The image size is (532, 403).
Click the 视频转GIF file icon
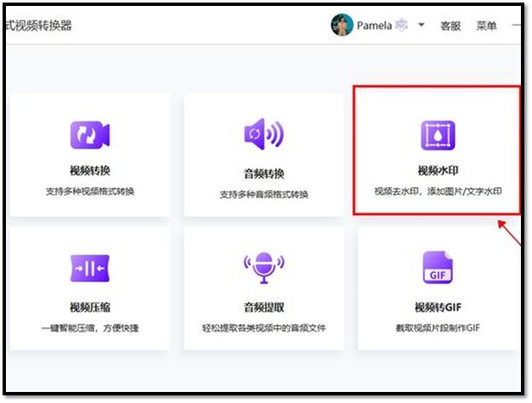pyautogui.click(x=438, y=268)
